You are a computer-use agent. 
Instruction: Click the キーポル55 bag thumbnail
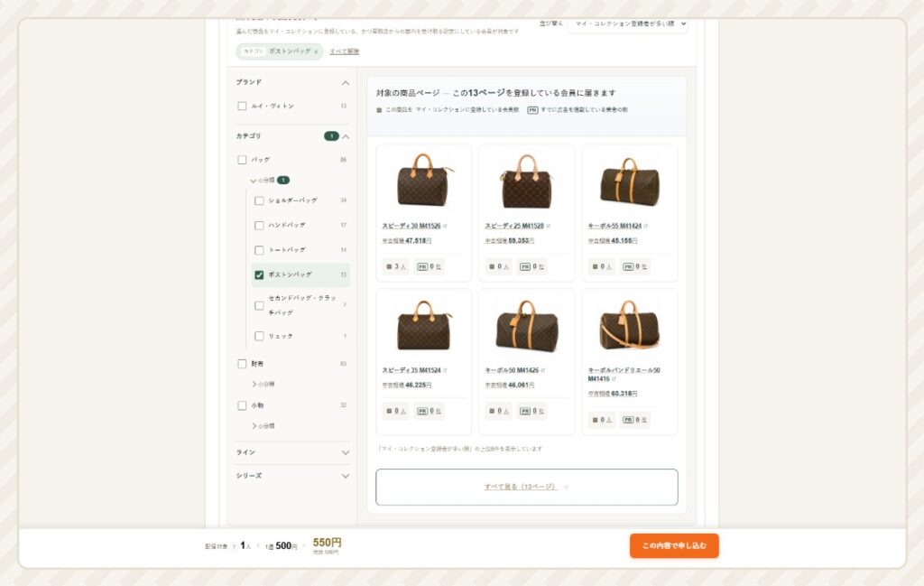(629, 181)
